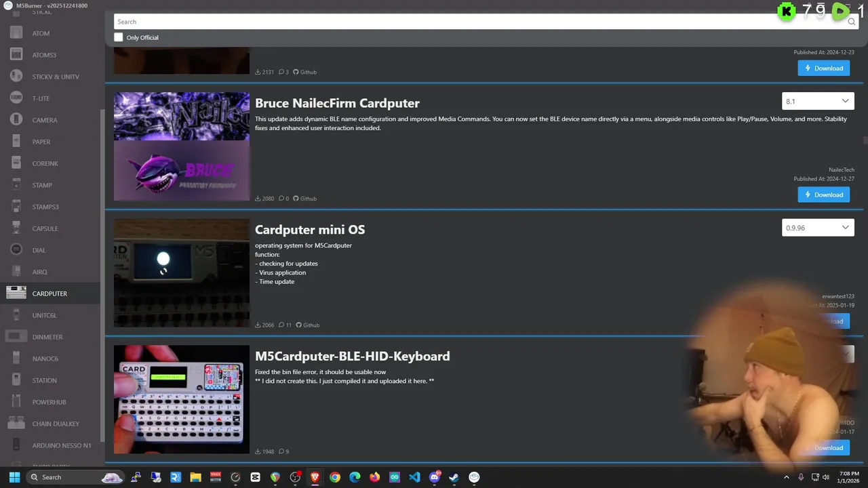The height and width of the screenshot is (488, 868).
Task: Choose the AIRQ device icon
Action: click(x=16, y=272)
